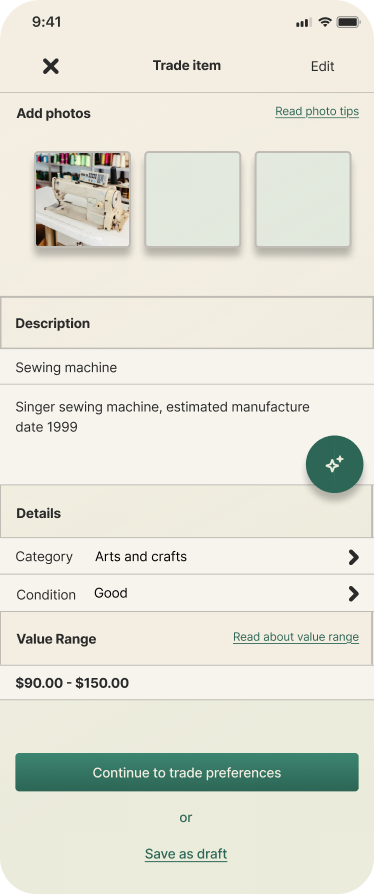
Task: Expand the Condition row chevron
Action: coord(353,594)
